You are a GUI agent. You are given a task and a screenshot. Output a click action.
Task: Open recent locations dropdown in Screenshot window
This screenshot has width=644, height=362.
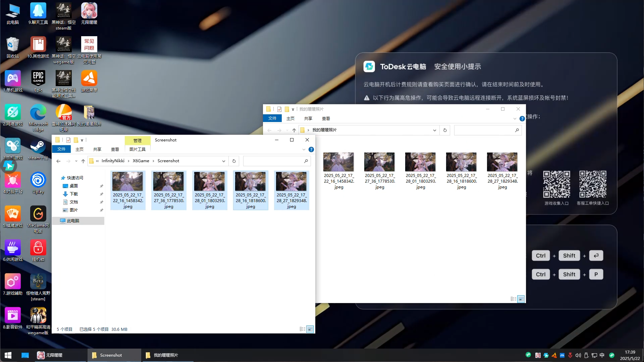point(76,161)
